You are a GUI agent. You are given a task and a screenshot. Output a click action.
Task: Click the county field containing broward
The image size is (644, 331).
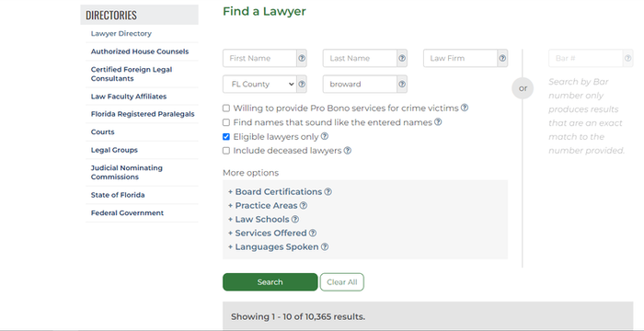(x=360, y=84)
